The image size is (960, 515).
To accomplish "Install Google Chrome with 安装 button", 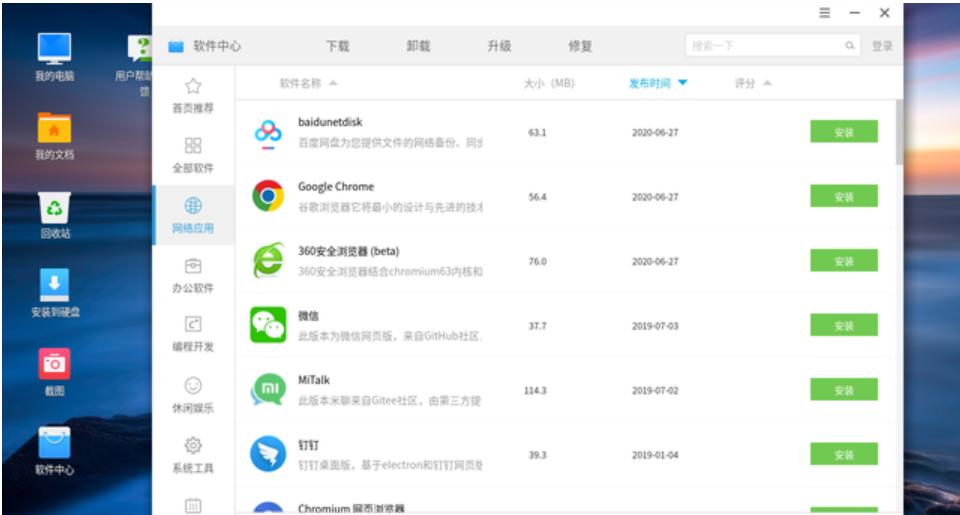I will [844, 196].
